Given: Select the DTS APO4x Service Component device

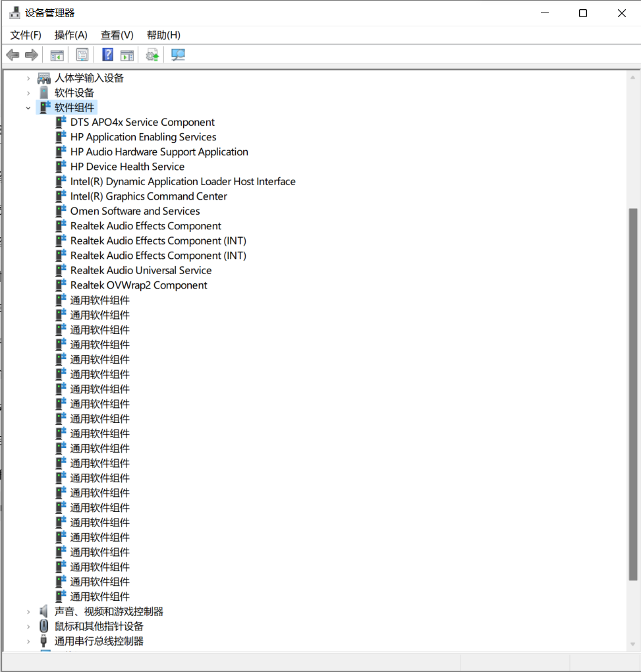Looking at the screenshot, I should [142, 122].
